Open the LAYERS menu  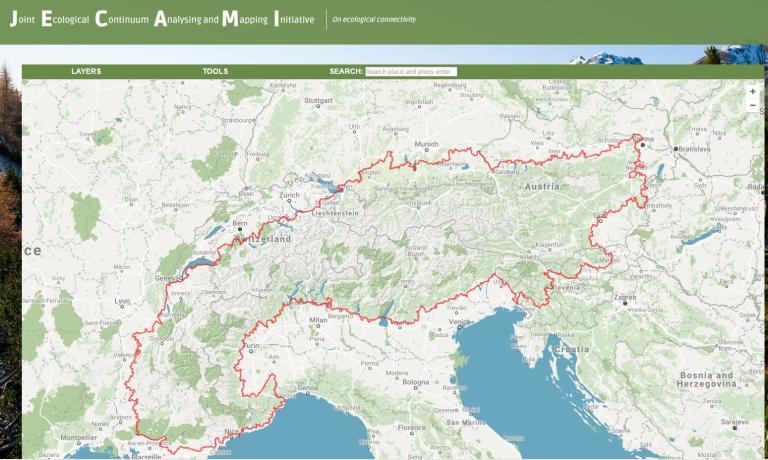86,72
